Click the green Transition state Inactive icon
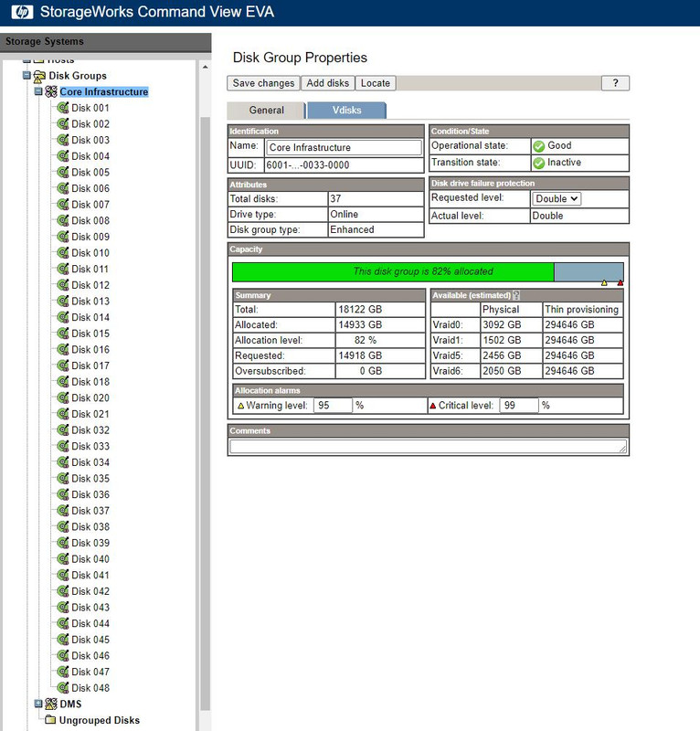 538,164
